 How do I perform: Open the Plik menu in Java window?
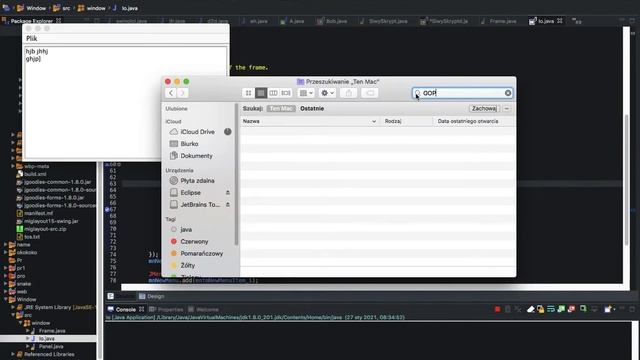(31, 38)
